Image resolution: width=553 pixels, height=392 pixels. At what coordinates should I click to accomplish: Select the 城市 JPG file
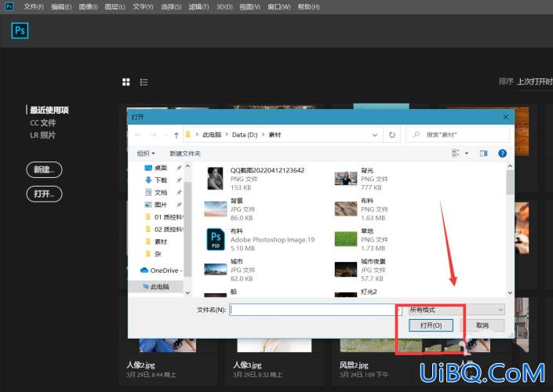point(229,270)
